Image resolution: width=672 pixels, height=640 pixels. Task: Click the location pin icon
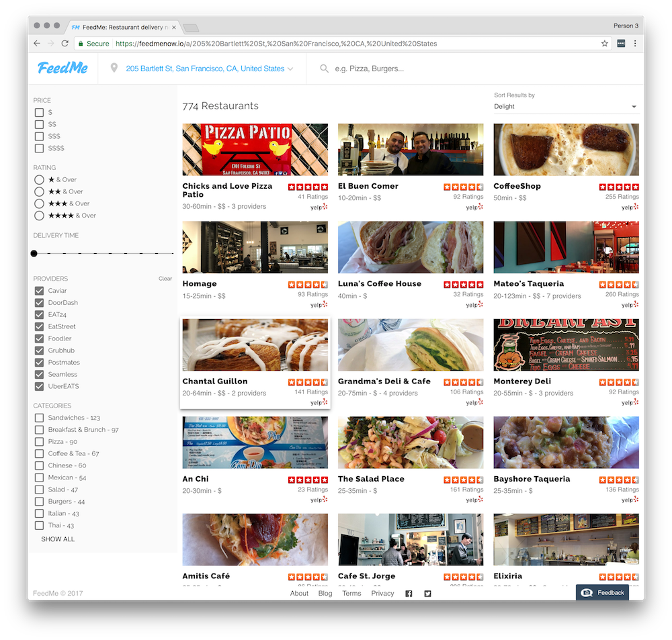tap(114, 68)
